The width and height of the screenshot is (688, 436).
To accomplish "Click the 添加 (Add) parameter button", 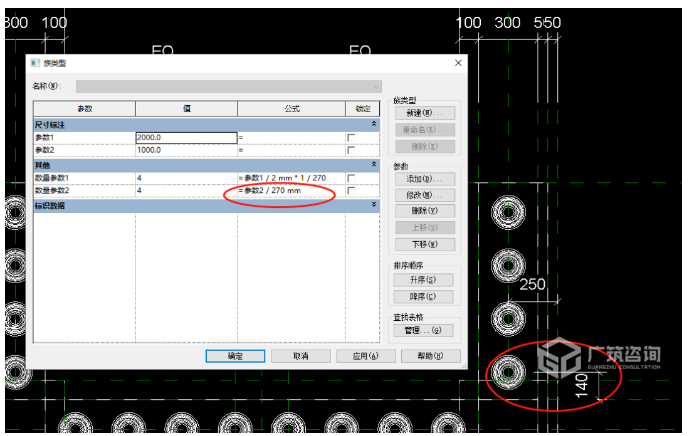I will 425,179.
